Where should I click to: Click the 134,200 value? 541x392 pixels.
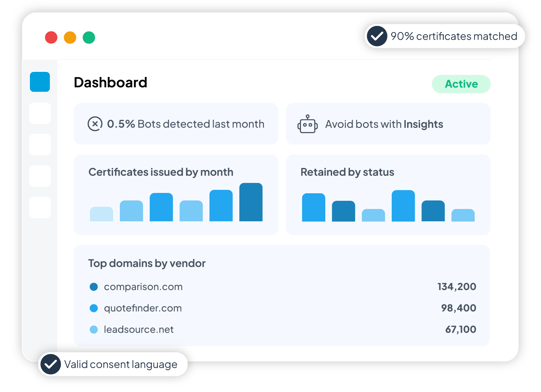pyautogui.click(x=457, y=287)
